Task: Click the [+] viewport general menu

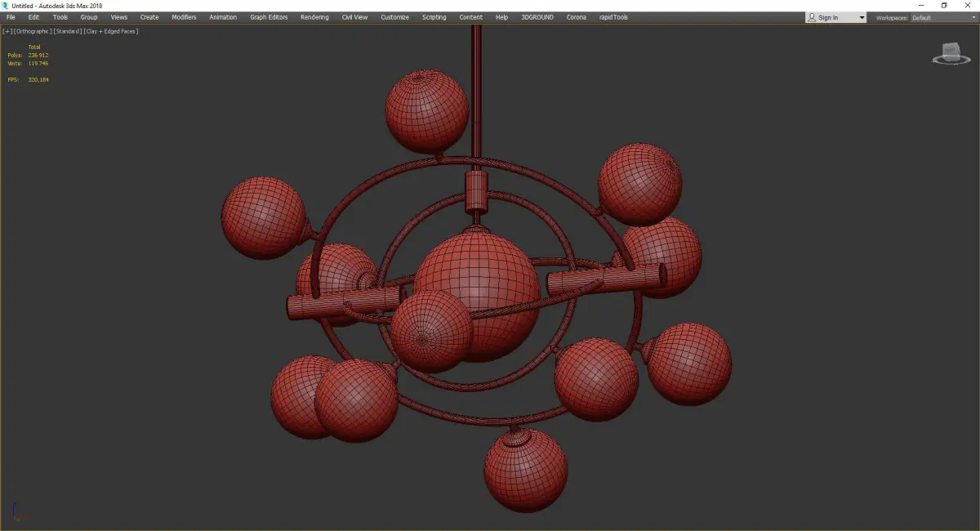Action: click(7, 31)
